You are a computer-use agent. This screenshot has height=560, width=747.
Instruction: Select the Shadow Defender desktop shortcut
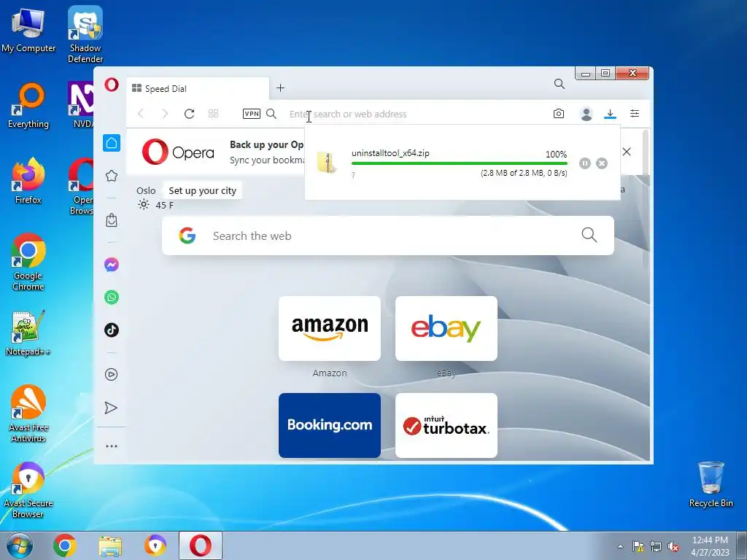coord(85,34)
